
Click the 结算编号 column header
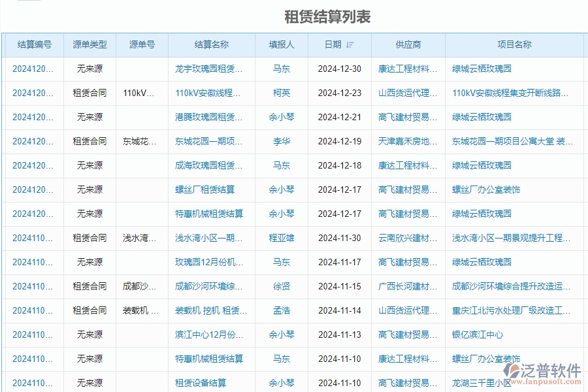33,44
